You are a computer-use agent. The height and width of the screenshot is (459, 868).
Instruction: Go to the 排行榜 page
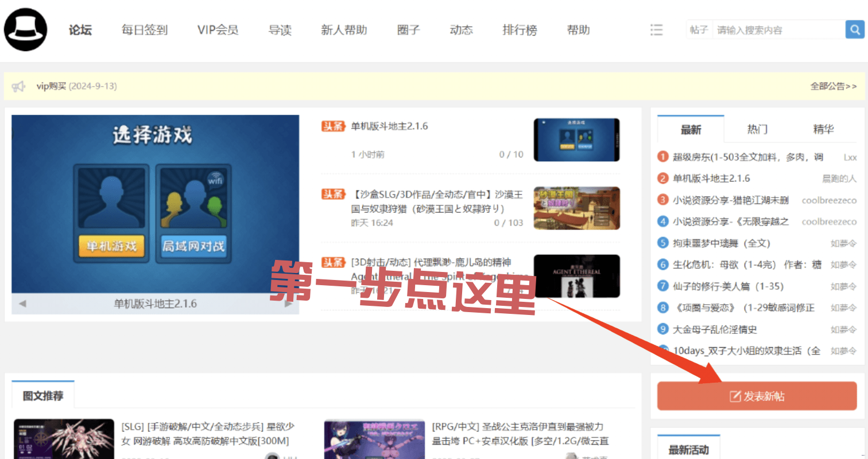520,30
